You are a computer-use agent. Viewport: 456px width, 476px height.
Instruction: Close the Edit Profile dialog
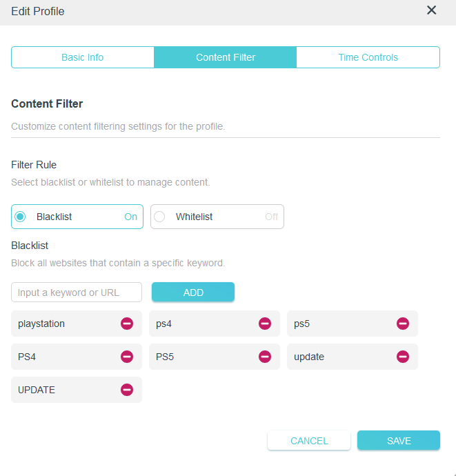tap(431, 10)
